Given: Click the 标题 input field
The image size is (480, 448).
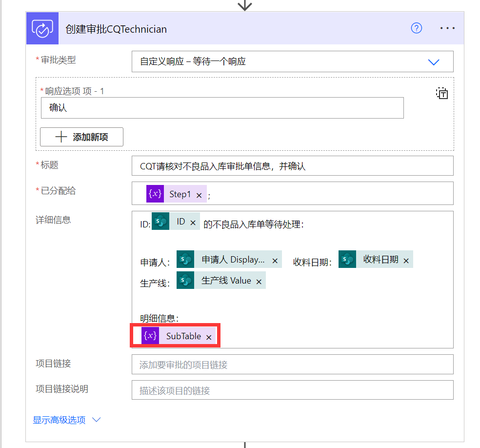Looking at the screenshot, I should tap(292, 165).
